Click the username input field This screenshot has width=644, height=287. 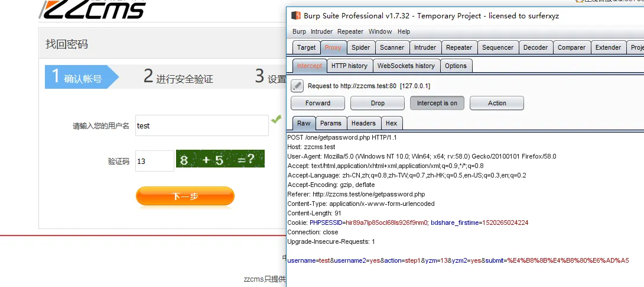pyautogui.click(x=201, y=125)
